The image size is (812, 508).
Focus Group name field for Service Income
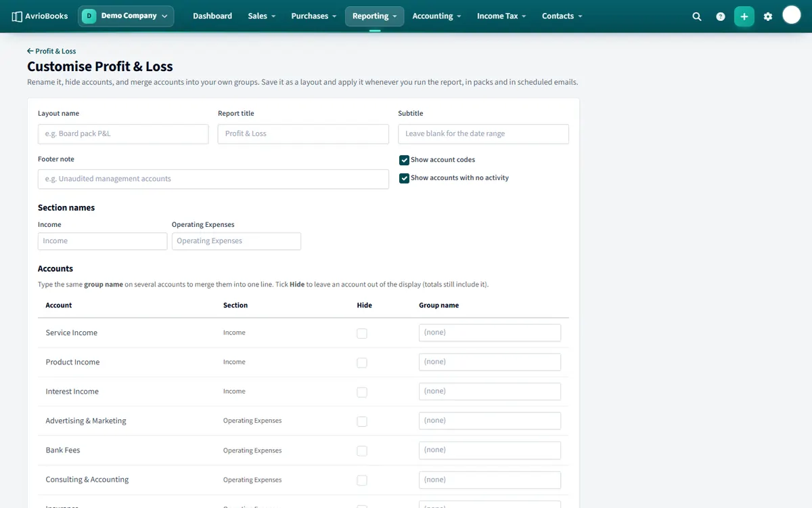(x=490, y=333)
